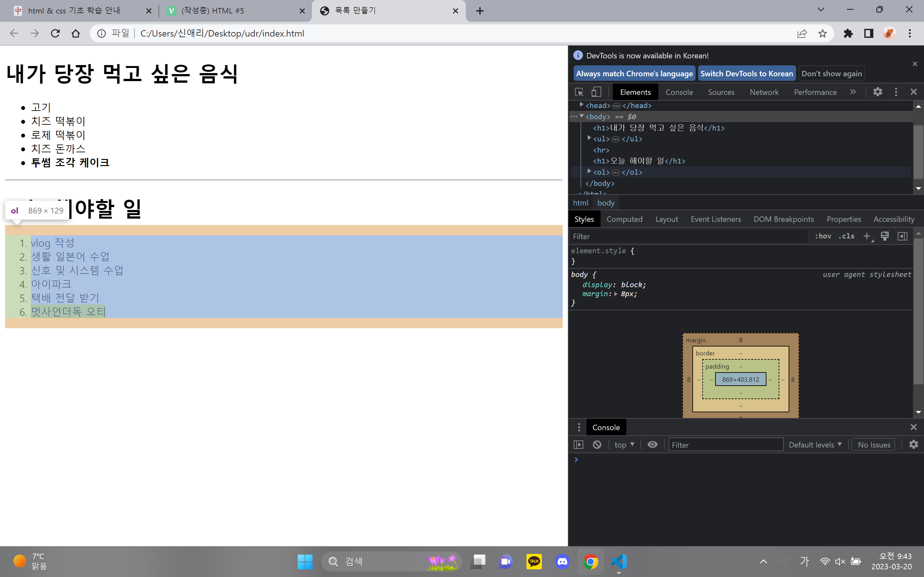Open the Computed styles tab
924x577 pixels.
click(x=624, y=219)
